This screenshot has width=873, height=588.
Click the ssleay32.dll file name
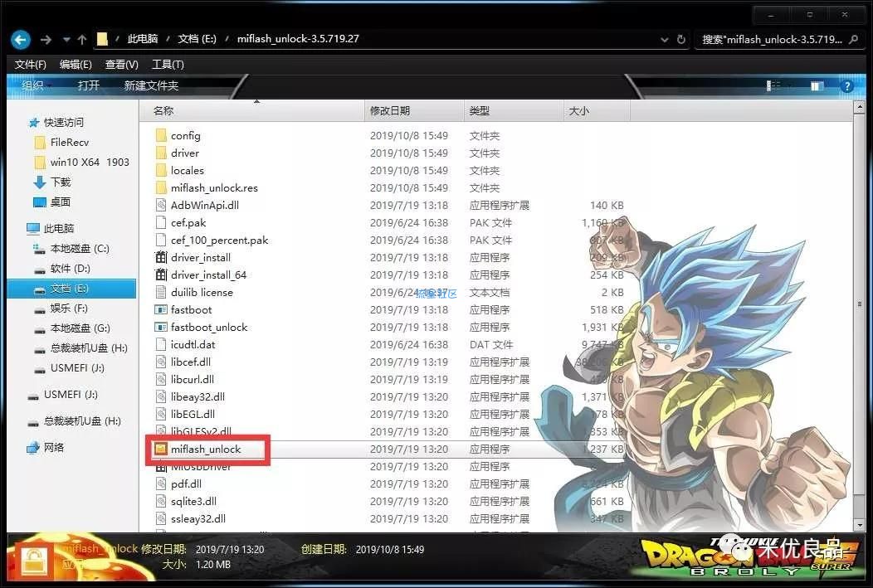(198, 518)
